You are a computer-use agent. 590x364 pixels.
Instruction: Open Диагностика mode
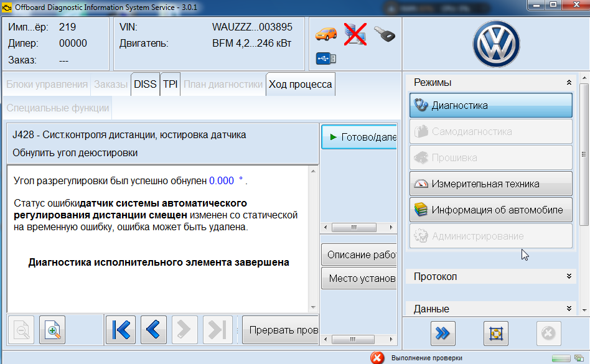(490, 106)
